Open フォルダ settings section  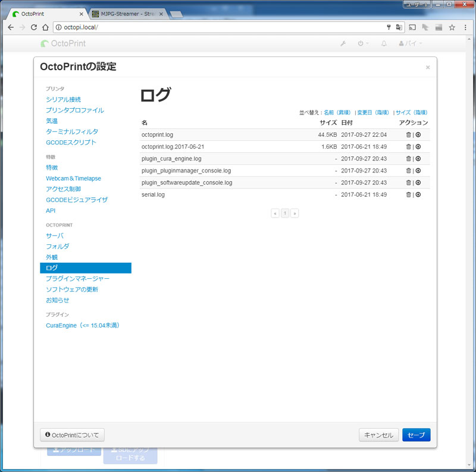57,246
